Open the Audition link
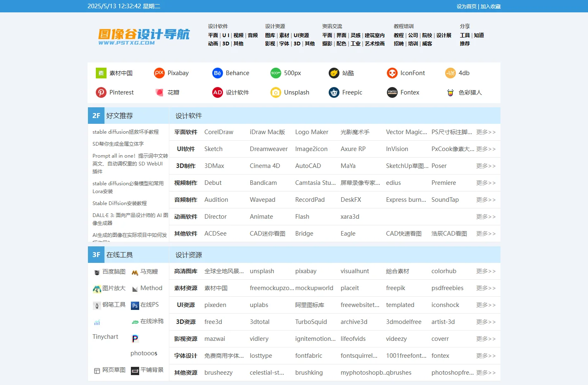This screenshot has height=385, width=588. pyautogui.click(x=216, y=200)
